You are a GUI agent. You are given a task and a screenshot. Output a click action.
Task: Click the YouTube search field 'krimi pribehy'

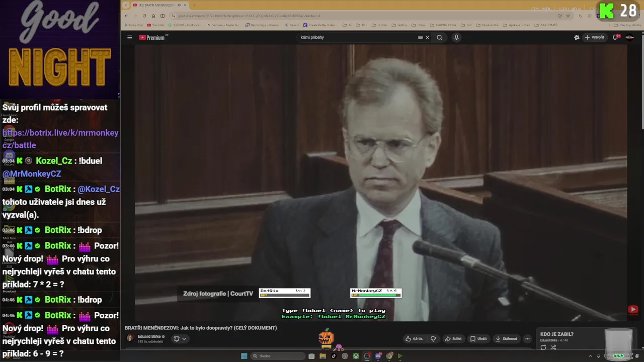[x=357, y=37]
